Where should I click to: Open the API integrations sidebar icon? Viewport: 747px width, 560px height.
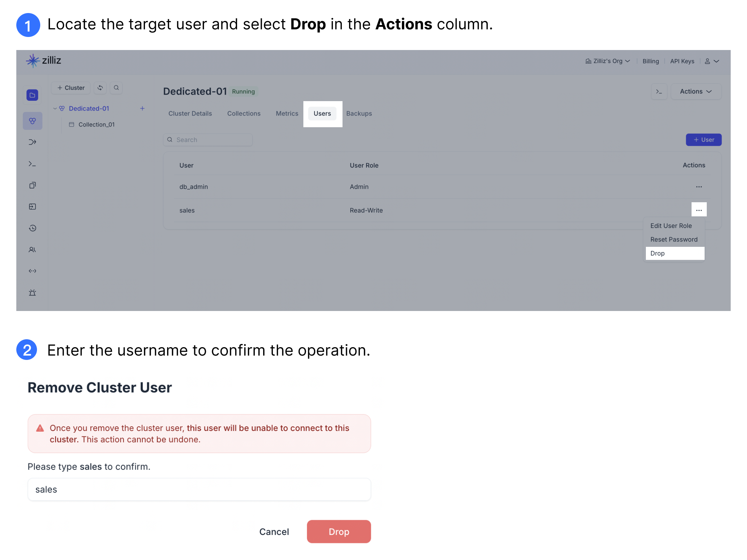[x=32, y=271]
